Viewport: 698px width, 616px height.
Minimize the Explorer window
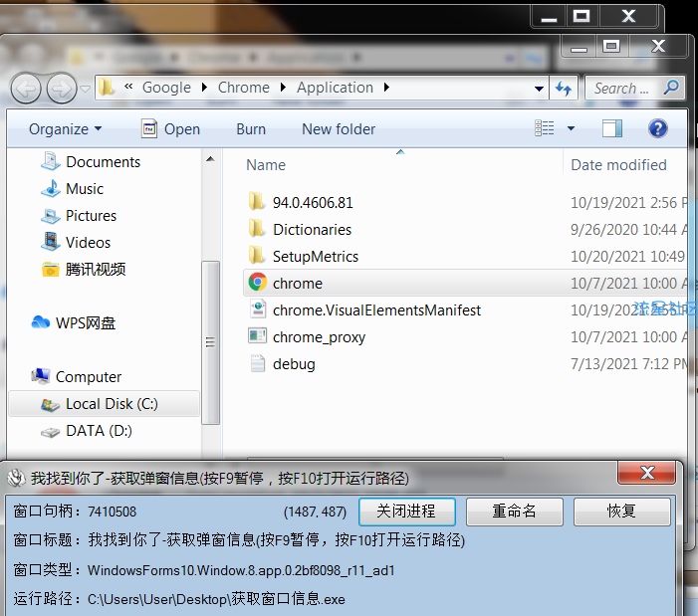pyautogui.click(x=579, y=46)
